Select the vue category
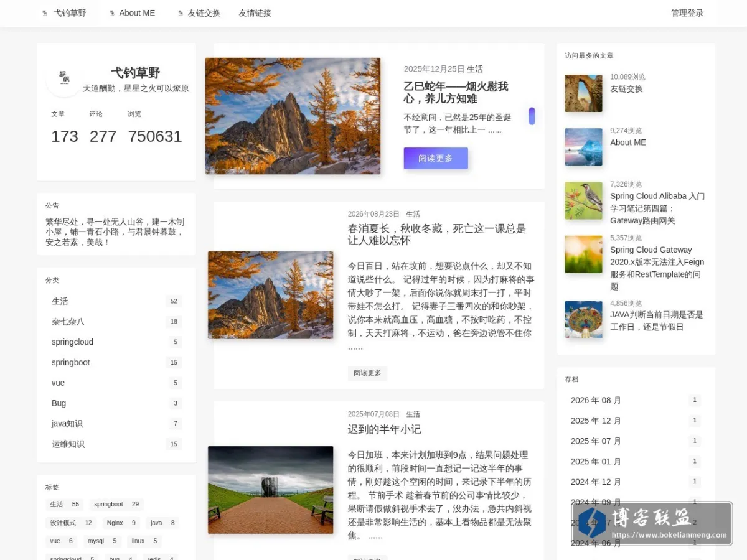The image size is (747, 560). (x=116, y=383)
